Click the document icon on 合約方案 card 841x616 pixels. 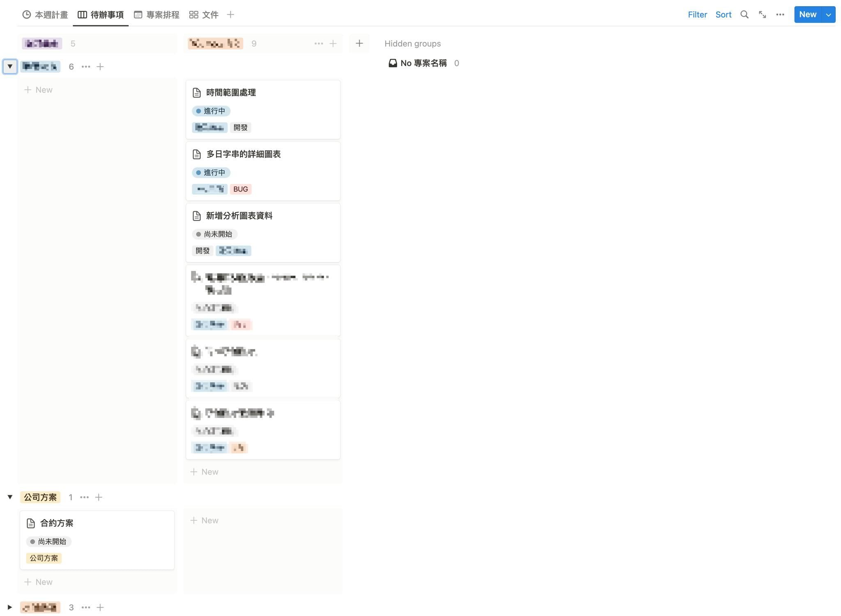click(x=30, y=523)
